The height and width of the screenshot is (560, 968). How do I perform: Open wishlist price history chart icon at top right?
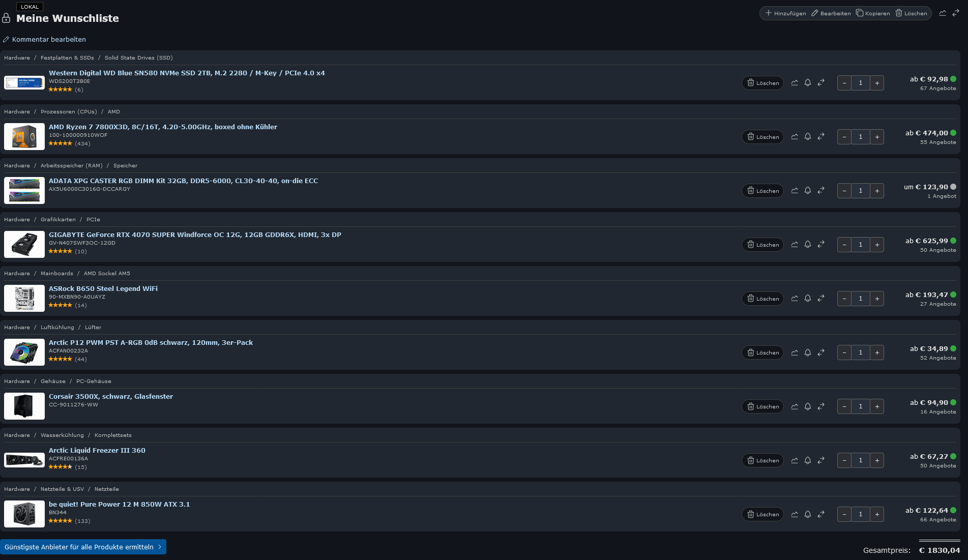[x=943, y=13]
